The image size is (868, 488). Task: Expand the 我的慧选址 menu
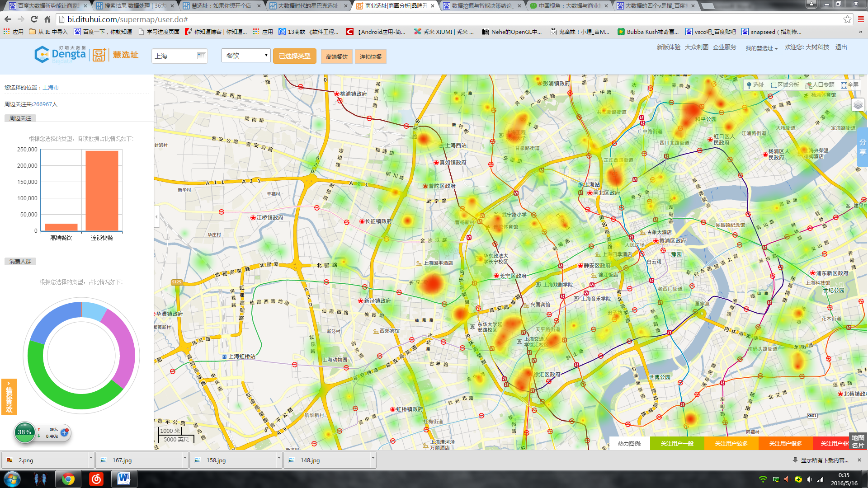point(761,48)
